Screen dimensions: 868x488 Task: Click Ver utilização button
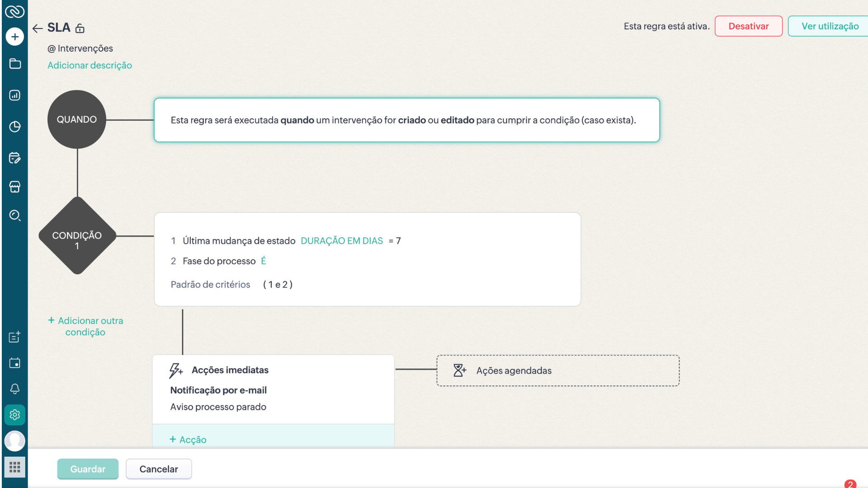coord(830,26)
